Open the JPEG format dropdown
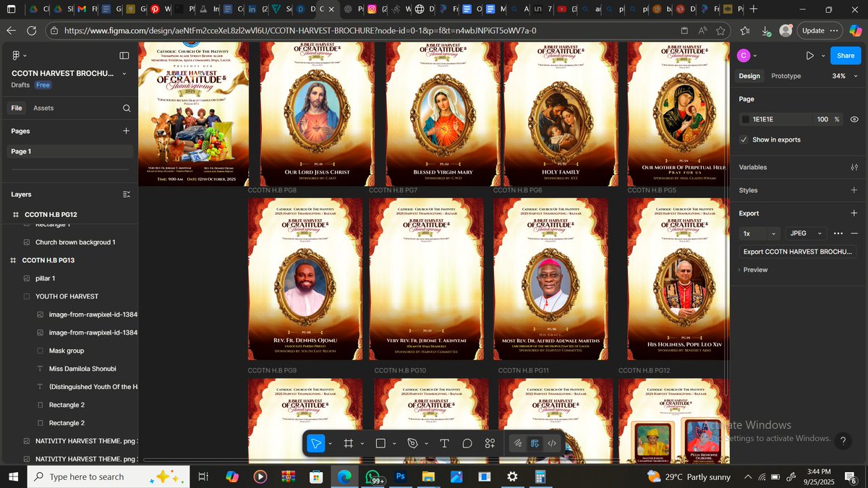Image resolution: width=868 pixels, height=488 pixels. [806, 234]
